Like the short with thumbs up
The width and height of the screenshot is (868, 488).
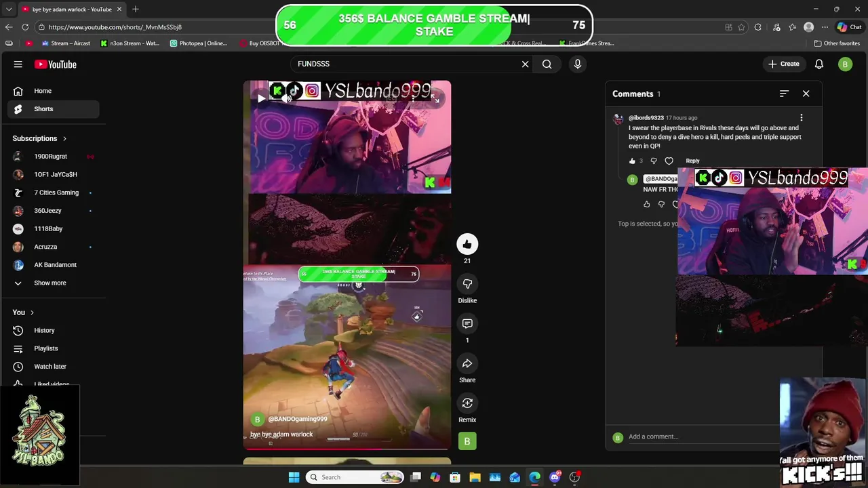point(467,244)
